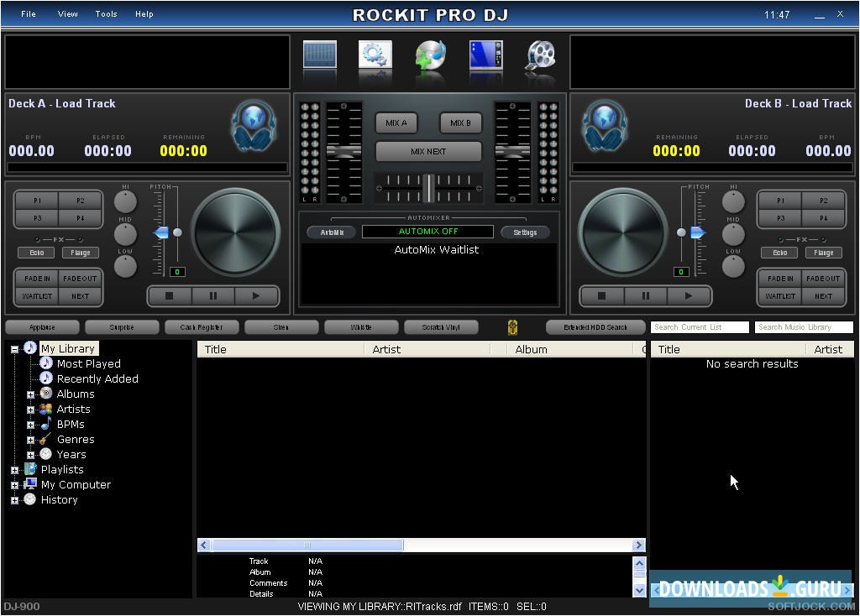
Task: Play the Applause sound effect
Action: click(42, 326)
